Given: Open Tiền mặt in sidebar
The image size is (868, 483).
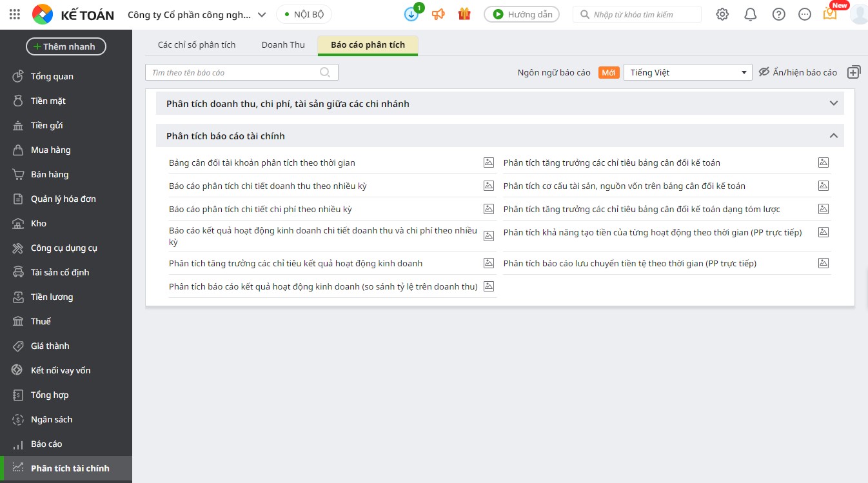Looking at the screenshot, I should click(66, 101).
